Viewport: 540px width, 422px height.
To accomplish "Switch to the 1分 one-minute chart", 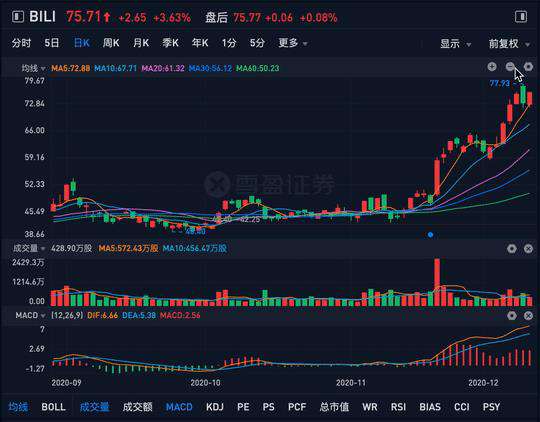I will pos(229,43).
